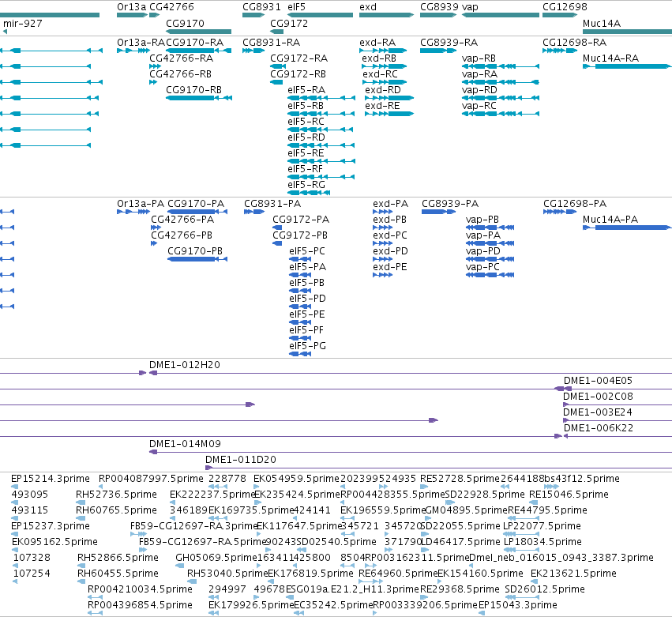This screenshot has width=672, height=617.
Task: Select the exd-RC transcript label
Action: coord(380,74)
